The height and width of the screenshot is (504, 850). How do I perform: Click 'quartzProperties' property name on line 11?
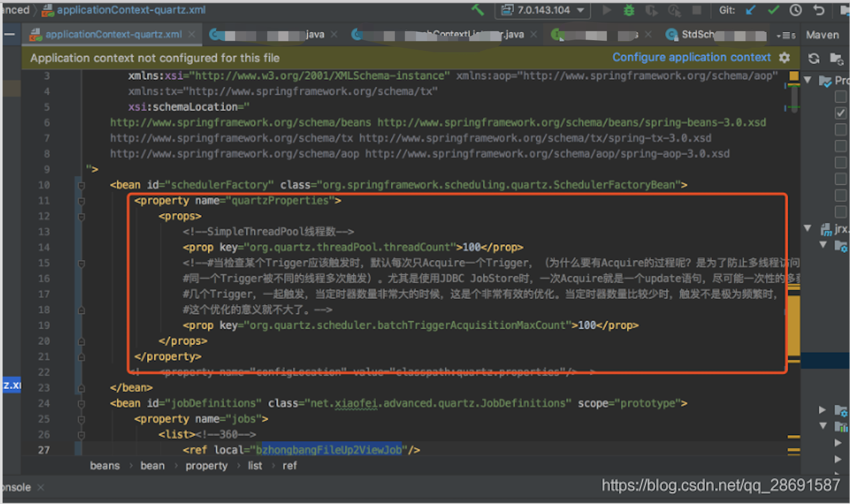pyautogui.click(x=280, y=200)
